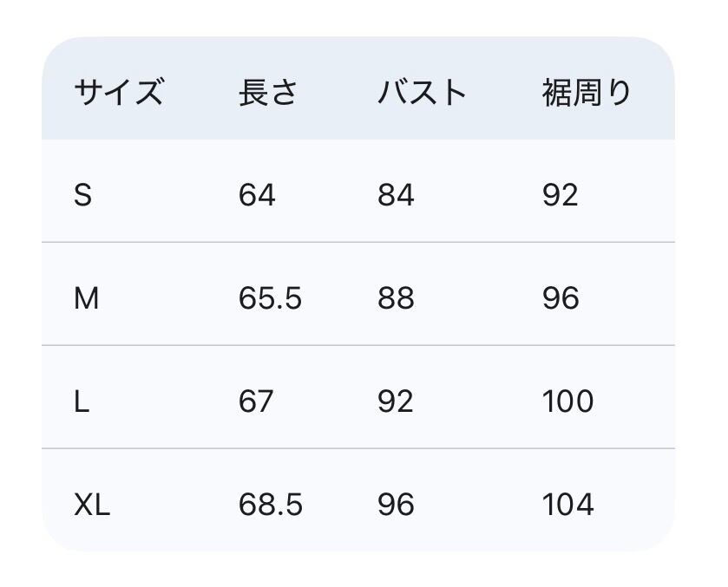The width and height of the screenshot is (728, 587).
Task: Click the M size row label
Action: point(86,298)
